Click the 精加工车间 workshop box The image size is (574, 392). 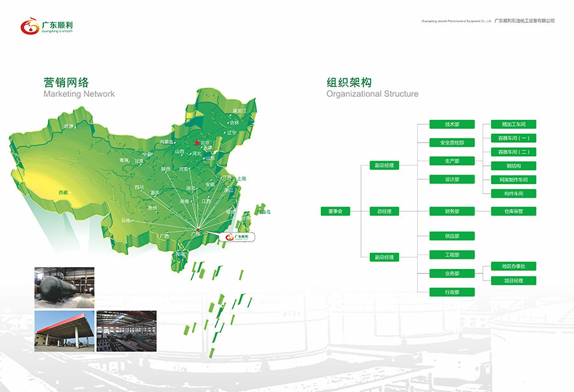(513, 124)
